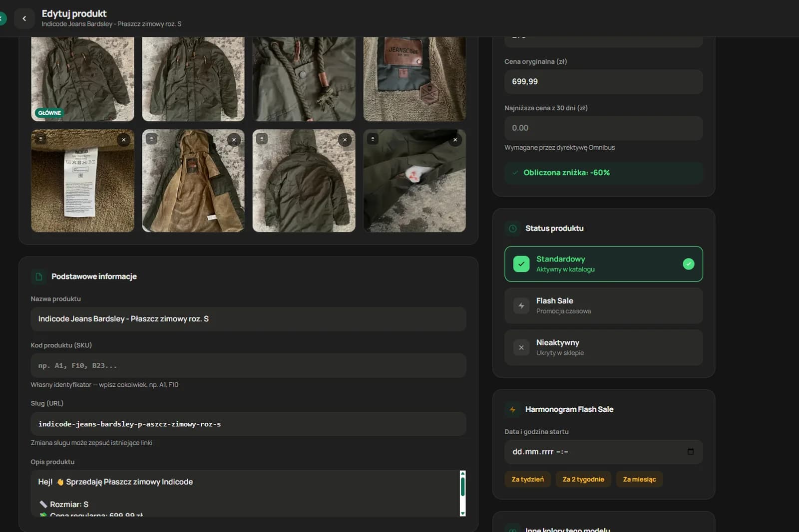Screen dimensions: 799x532
Task: Select the main GŁÓWNE coat thumbnail
Action: tap(82, 78)
